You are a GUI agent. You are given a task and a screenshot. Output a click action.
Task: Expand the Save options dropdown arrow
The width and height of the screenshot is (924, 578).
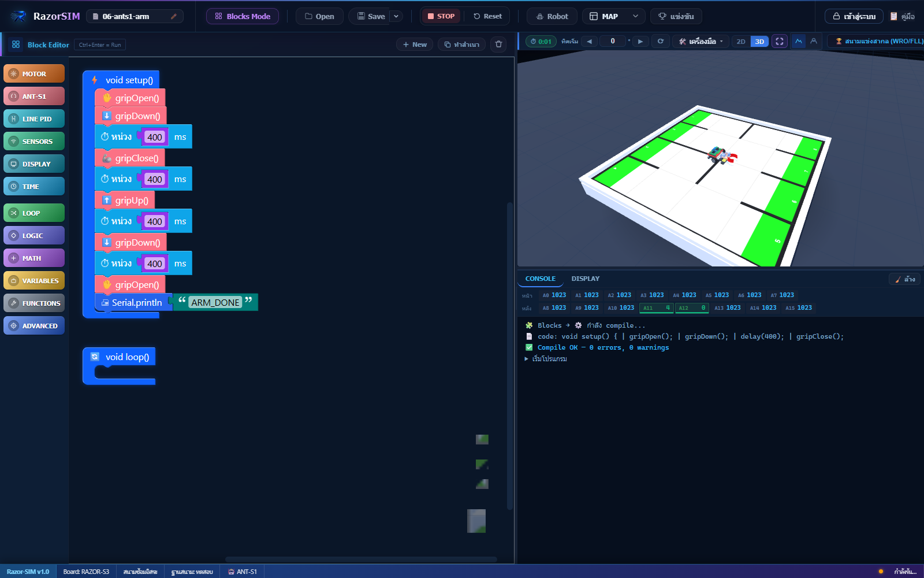[396, 16]
